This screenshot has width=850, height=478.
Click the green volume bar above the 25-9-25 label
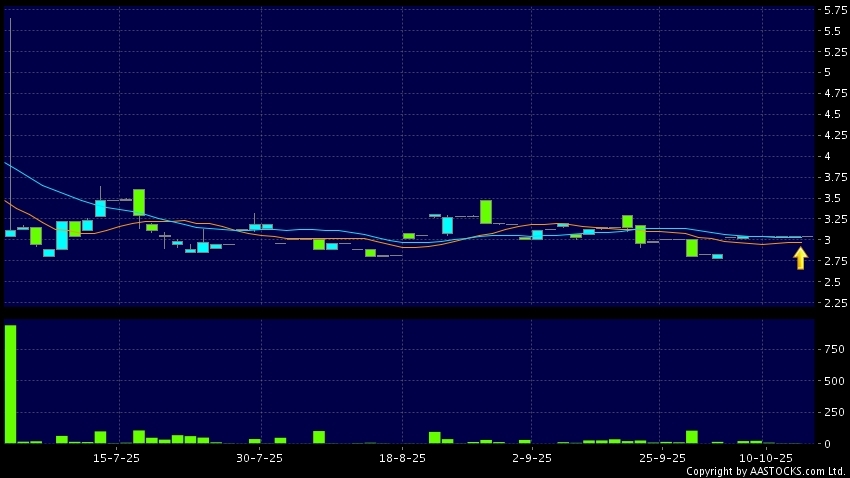[691, 437]
